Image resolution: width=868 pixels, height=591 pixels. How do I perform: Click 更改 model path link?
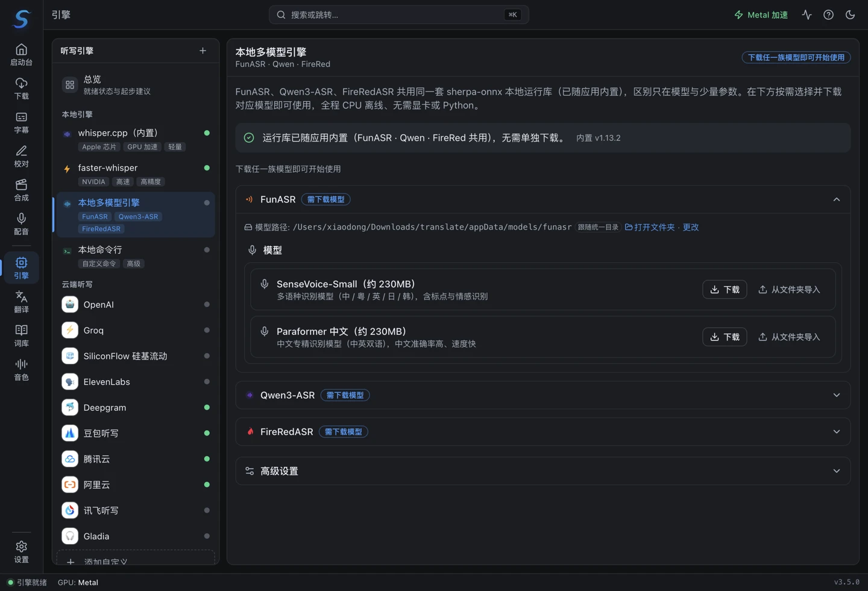691,227
